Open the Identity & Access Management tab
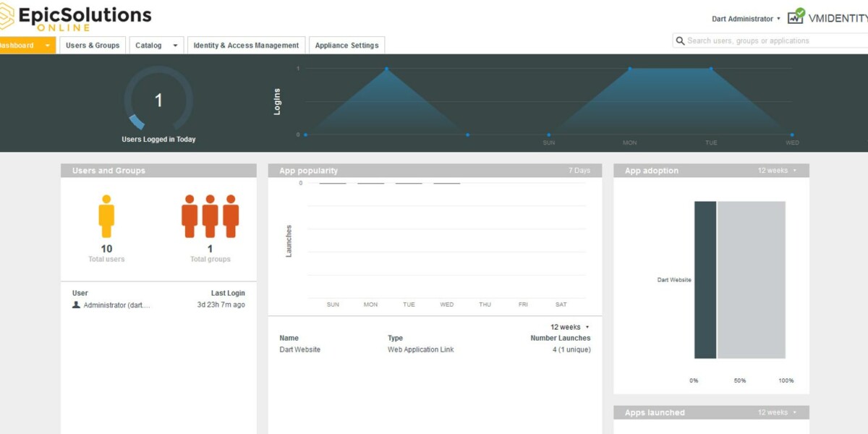The width and height of the screenshot is (868, 434). (x=246, y=45)
